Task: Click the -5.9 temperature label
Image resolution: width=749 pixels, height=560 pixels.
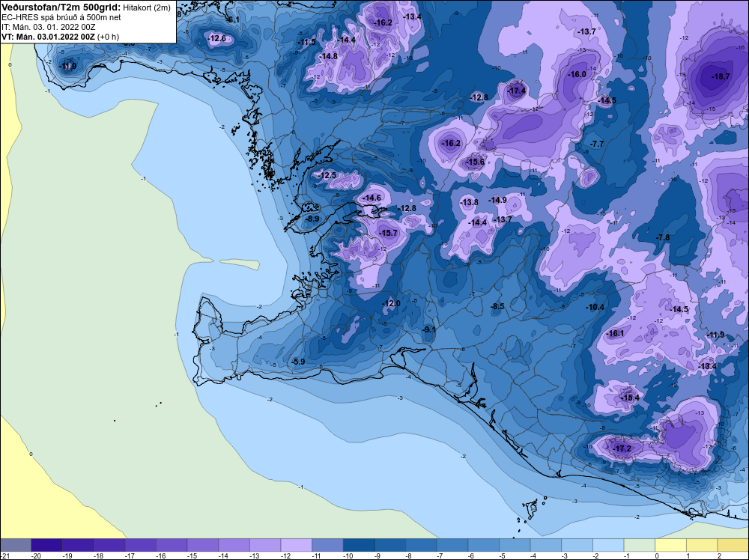Action: (297, 362)
